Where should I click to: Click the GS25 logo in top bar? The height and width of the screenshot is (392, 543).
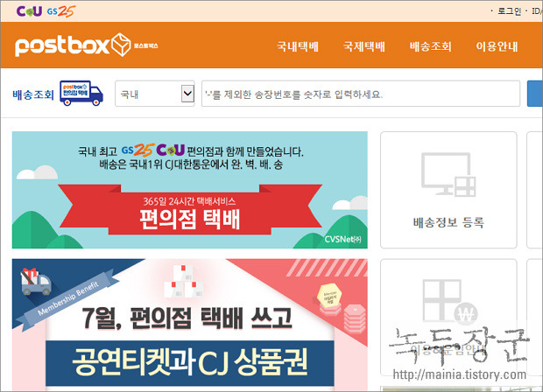61,11
